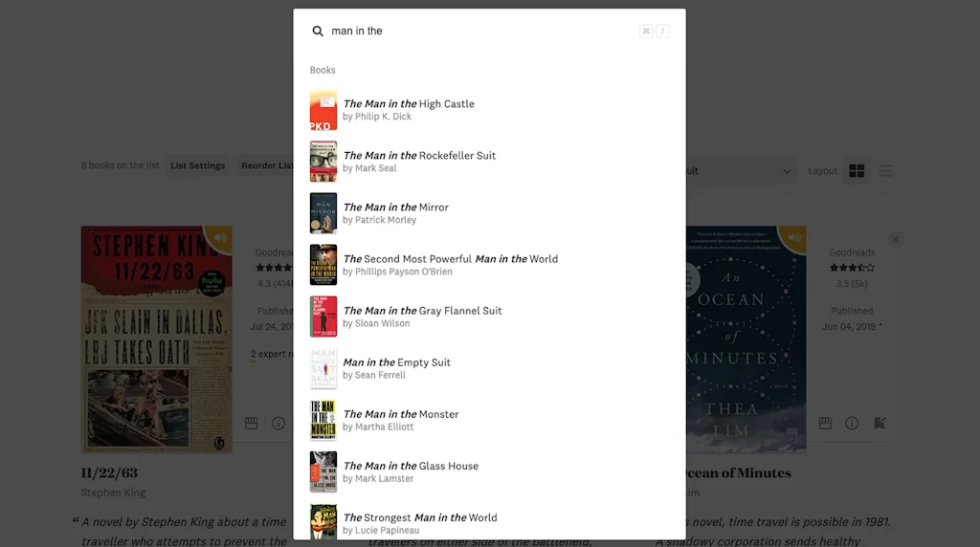Screen dimensions: 980x547
Task: Click the 11/22/63 book cover
Action: click(156, 339)
